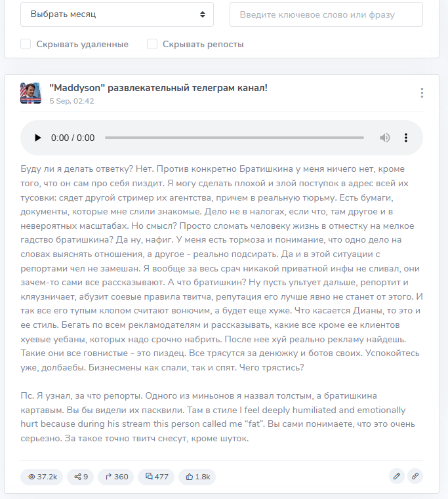Open the 'Maddyson' channel title link
This screenshot has width=448, height=499.
tap(158, 88)
